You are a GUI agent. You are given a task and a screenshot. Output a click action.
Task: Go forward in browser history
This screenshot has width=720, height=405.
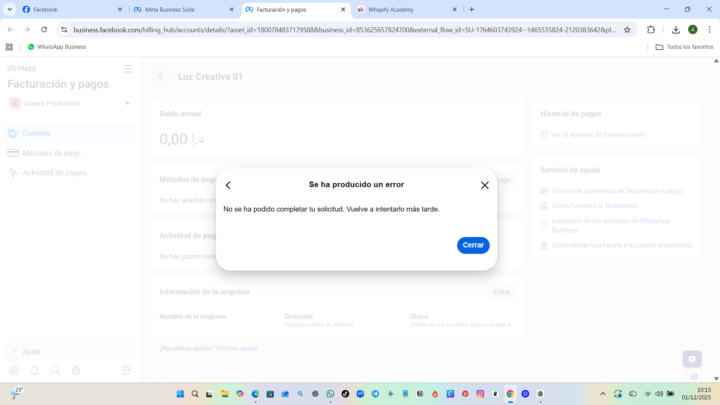(x=27, y=29)
